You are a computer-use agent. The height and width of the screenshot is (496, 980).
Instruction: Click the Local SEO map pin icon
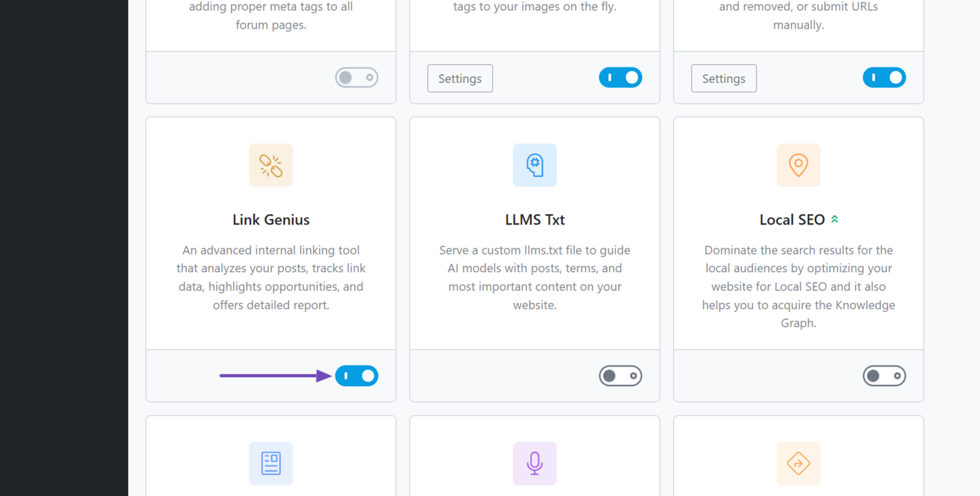(x=798, y=165)
